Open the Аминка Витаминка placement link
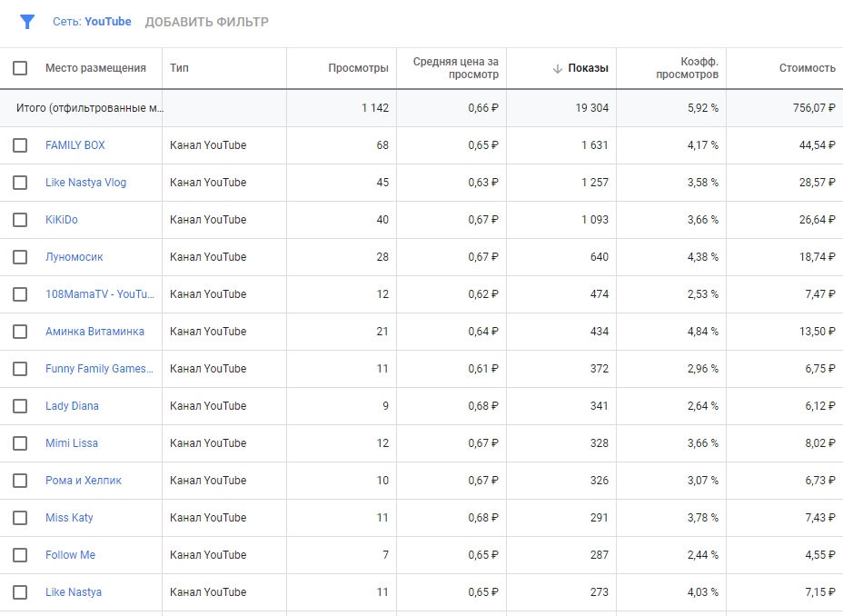The image size is (843, 616). (x=94, y=331)
